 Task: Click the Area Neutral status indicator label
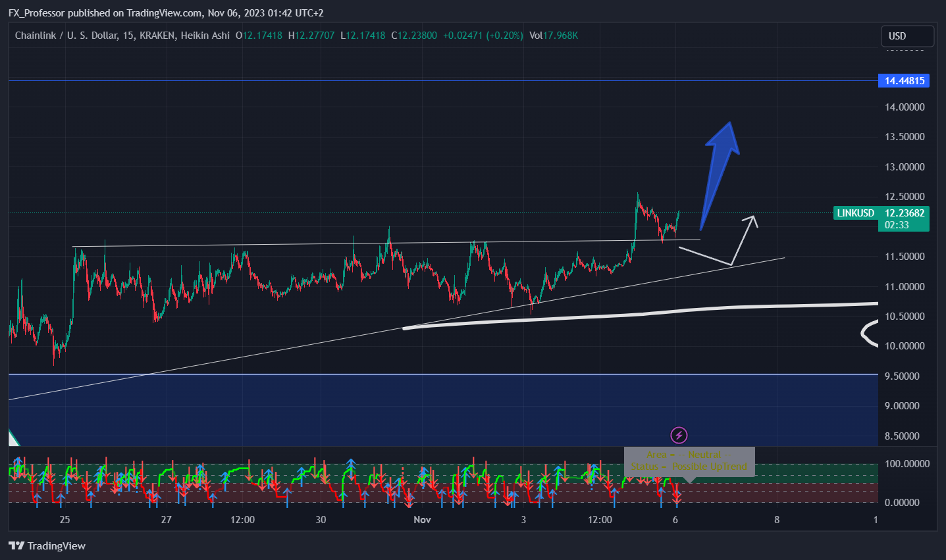click(689, 461)
